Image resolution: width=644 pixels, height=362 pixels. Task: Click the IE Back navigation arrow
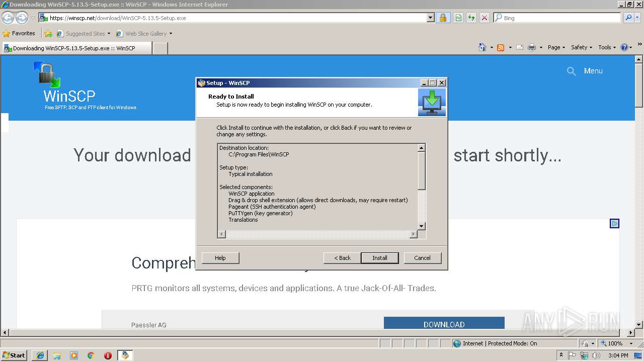pyautogui.click(x=8, y=18)
